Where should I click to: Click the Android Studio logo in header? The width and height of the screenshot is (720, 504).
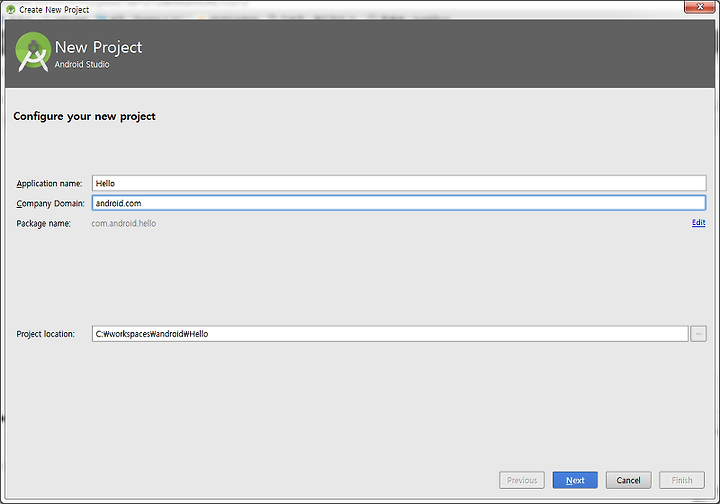[33, 52]
